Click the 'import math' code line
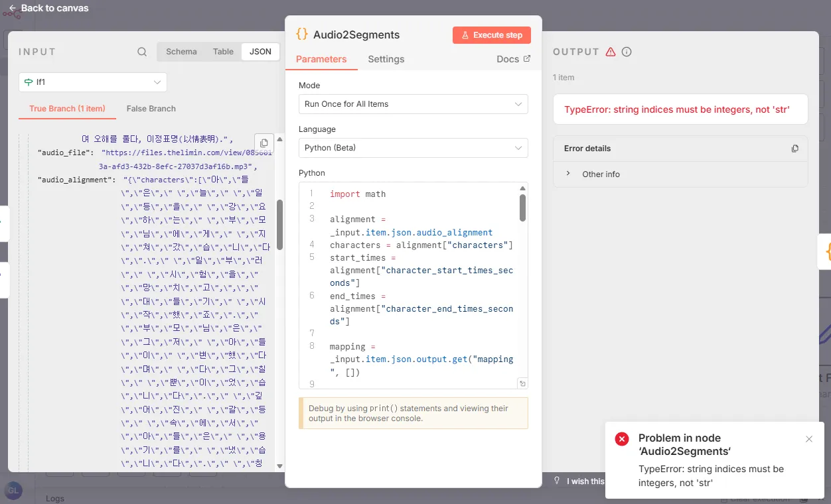The width and height of the screenshot is (831, 504). click(x=358, y=194)
